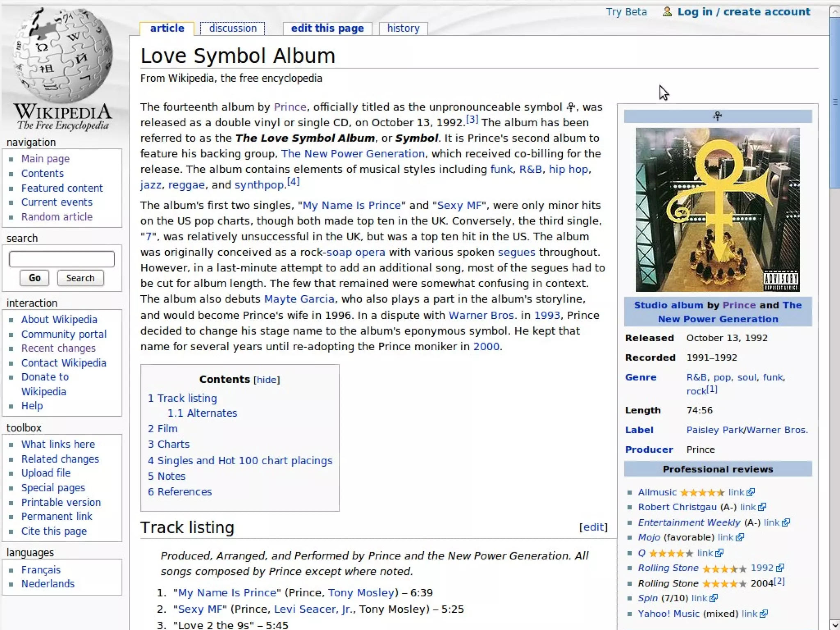Click the sidebar search input field
The width and height of the screenshot is (840, 630).
(x=62, y=259)
